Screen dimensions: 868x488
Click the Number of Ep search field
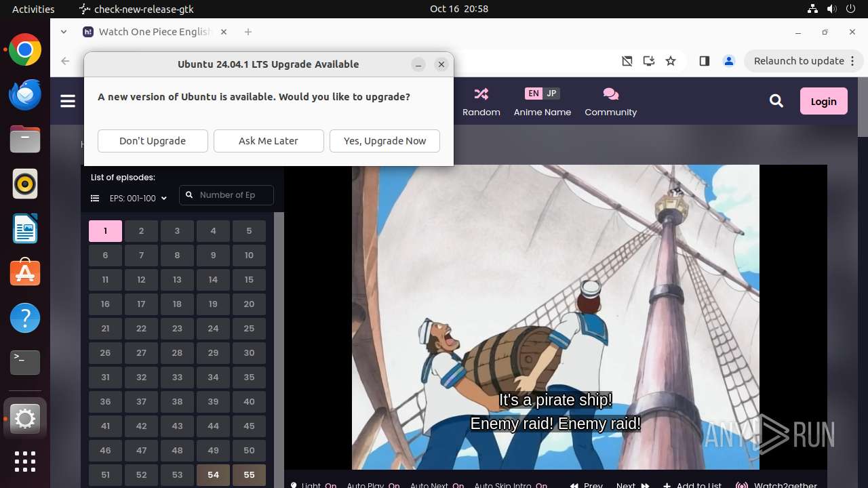[x=226, y=195]
